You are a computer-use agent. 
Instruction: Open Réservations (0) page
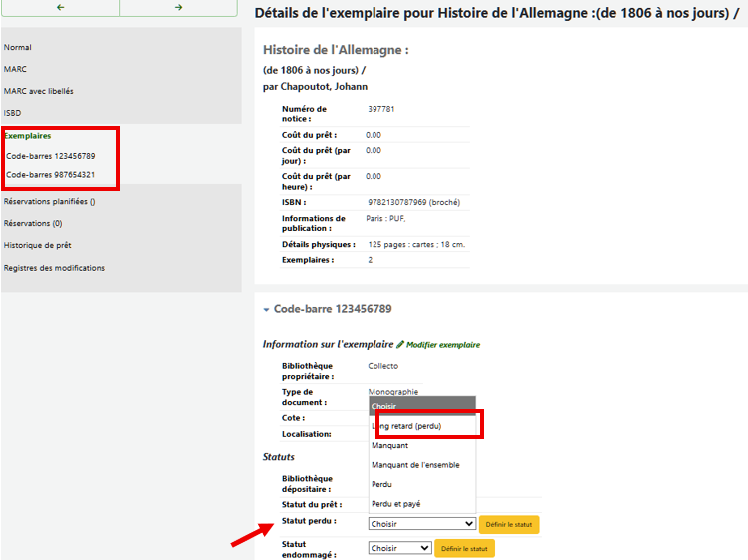click(33, 224)
